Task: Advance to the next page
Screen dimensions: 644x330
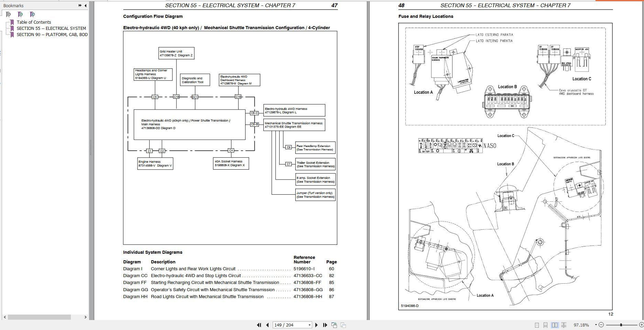Action: (317, 325)
